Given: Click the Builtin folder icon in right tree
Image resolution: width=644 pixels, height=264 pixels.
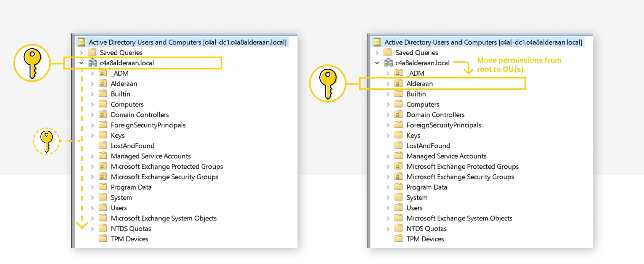Looking at the screenshot, I should pos(398,94).
